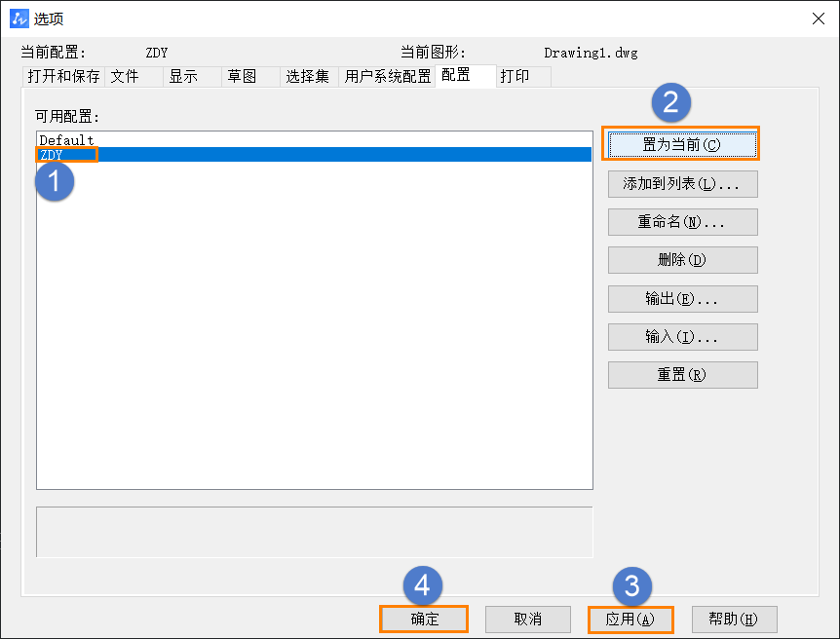Switch to the 打印 tab
Viewport: 840px width, 639px height.
click(523, 77)
